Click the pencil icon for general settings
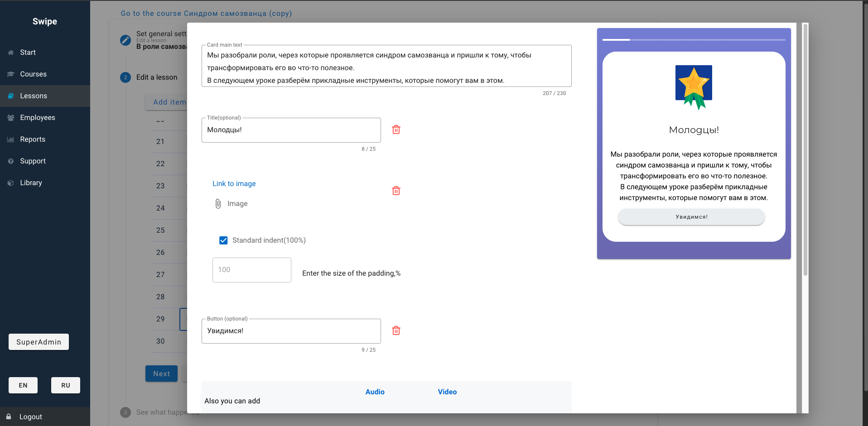The width and height of the screenshot is (868, 426). 125,40
